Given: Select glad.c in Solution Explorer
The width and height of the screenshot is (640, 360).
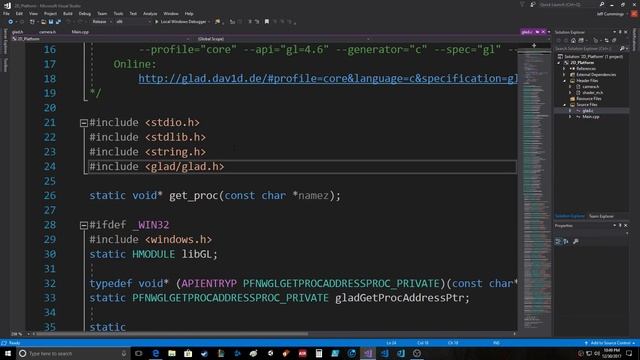Looking at the screenshot, I should click(588, 111).
